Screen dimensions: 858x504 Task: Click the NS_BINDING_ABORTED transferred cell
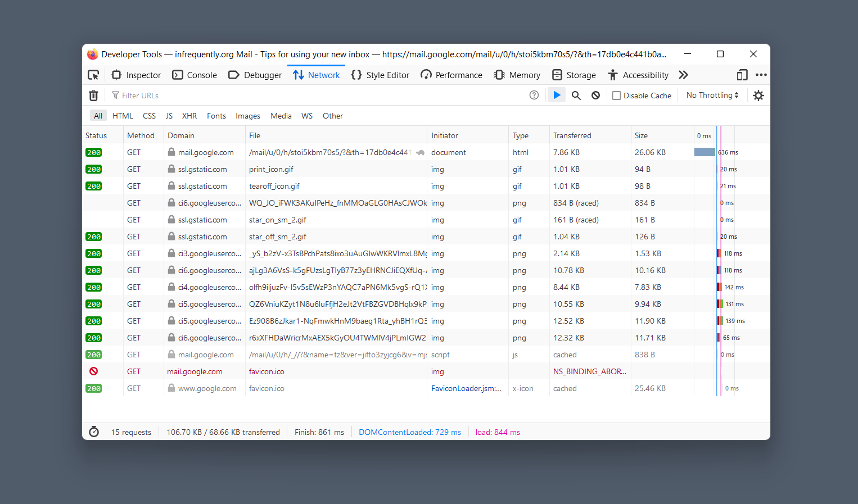[x=590, y=371]
